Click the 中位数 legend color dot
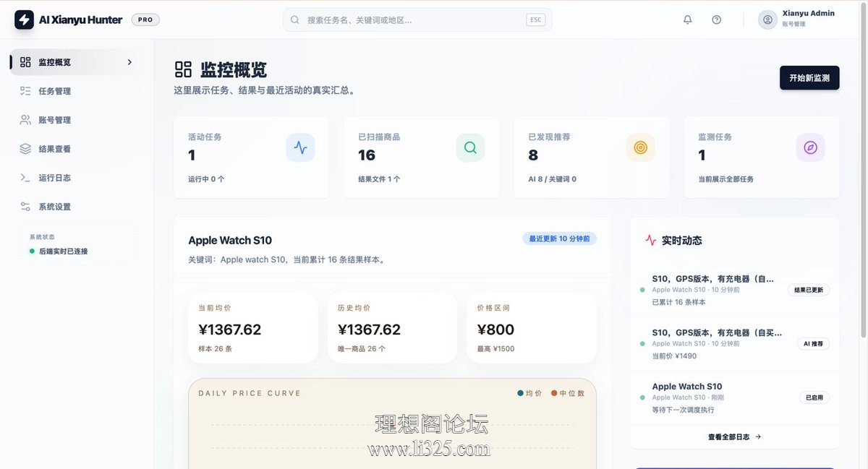The height and width of the screenshot is (469, 868). tap(554, 394)
